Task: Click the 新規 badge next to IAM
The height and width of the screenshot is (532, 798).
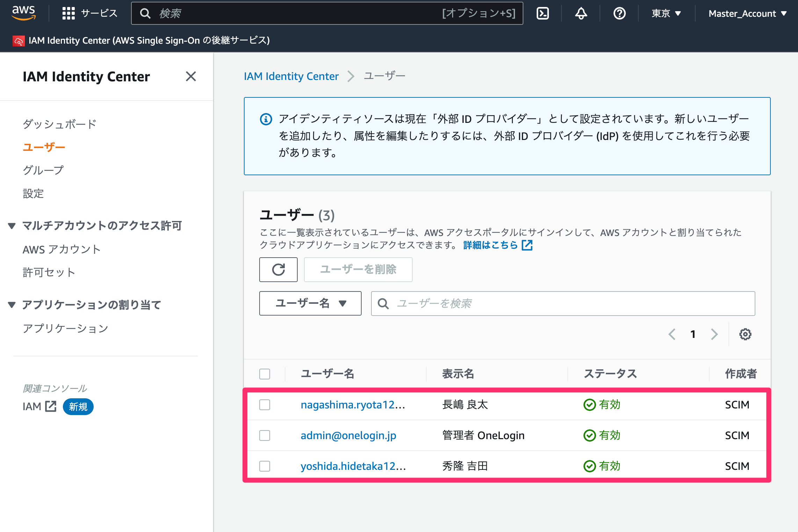Action: pyautogui.click(x=78, y=406)
